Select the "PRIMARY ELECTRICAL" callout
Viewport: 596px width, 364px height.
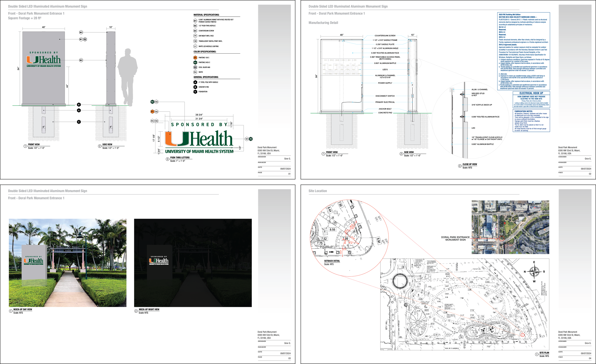[385, 102]
